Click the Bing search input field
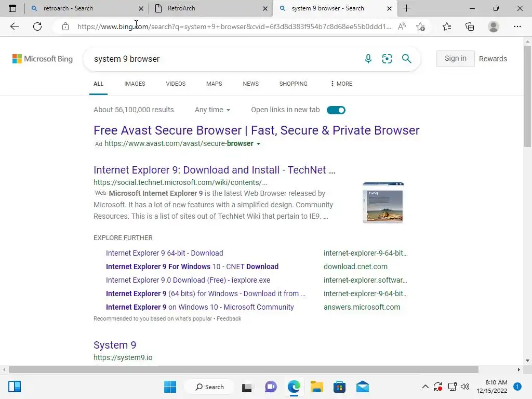The height and width of the screenshot is (399, 532). coord(224,59)
